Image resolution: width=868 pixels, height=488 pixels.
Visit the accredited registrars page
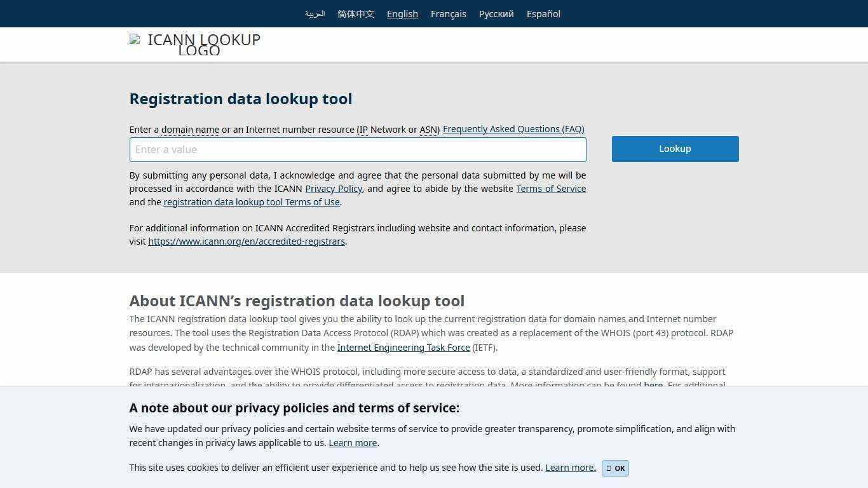tap(247, 241)
